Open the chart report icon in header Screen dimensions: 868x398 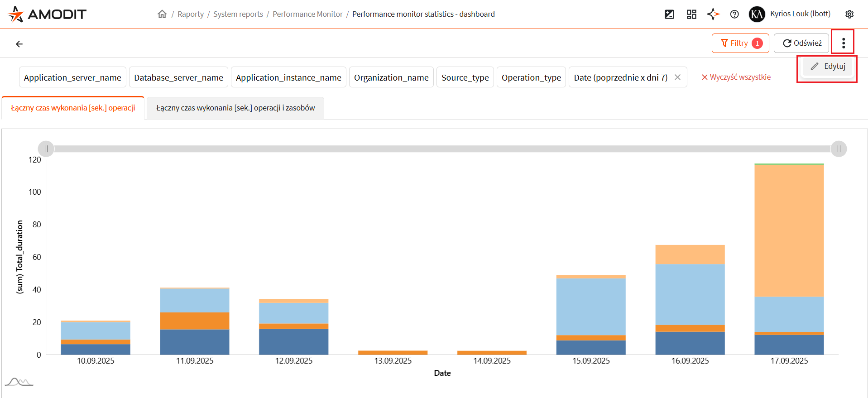pyautogui.click(x=669, y=14)
